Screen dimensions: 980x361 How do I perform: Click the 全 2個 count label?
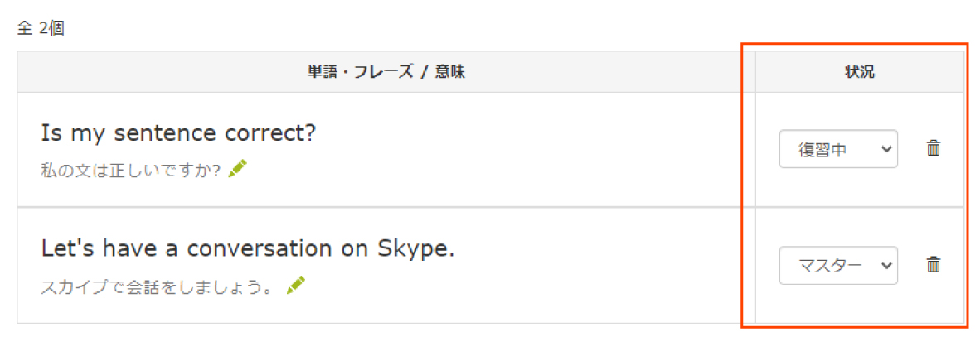[41, 29]
